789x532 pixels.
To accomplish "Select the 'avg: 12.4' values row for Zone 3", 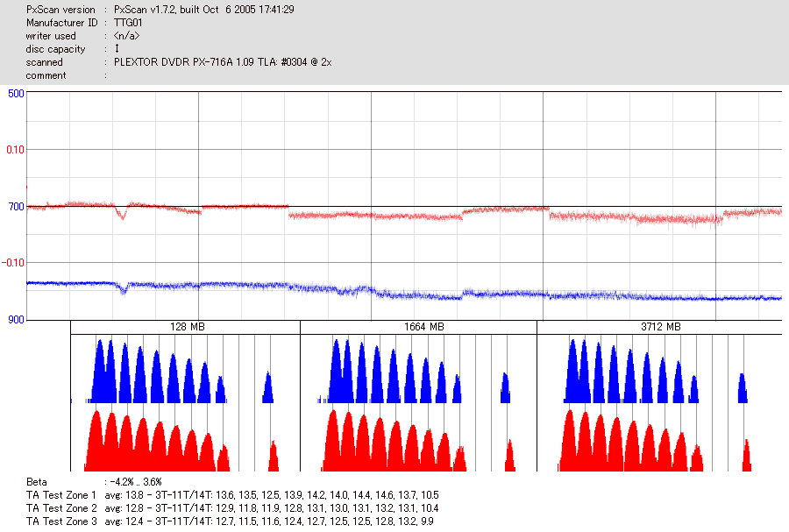I will tap(269, 521).
